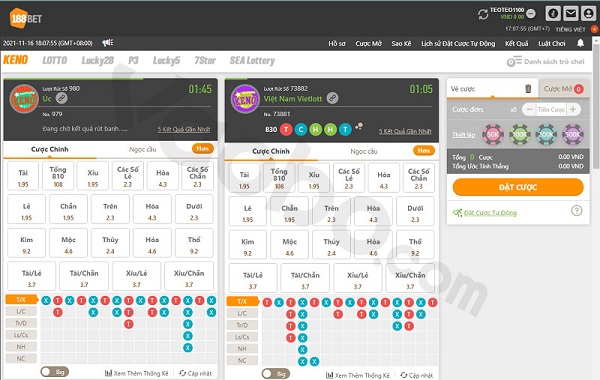600x380 pixels.
Task: Toggle Big switch in Úc panel
Action: coord(54,372)
